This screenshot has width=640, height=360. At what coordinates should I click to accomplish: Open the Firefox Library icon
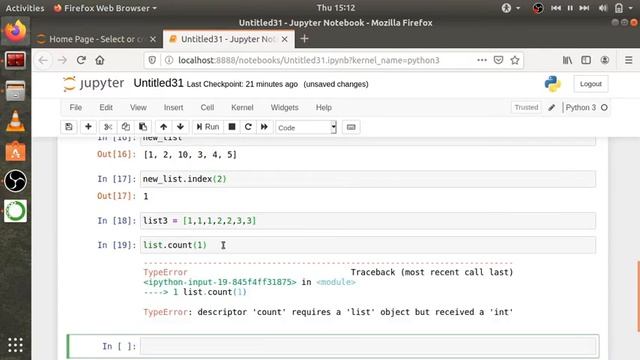click(567, 60)
